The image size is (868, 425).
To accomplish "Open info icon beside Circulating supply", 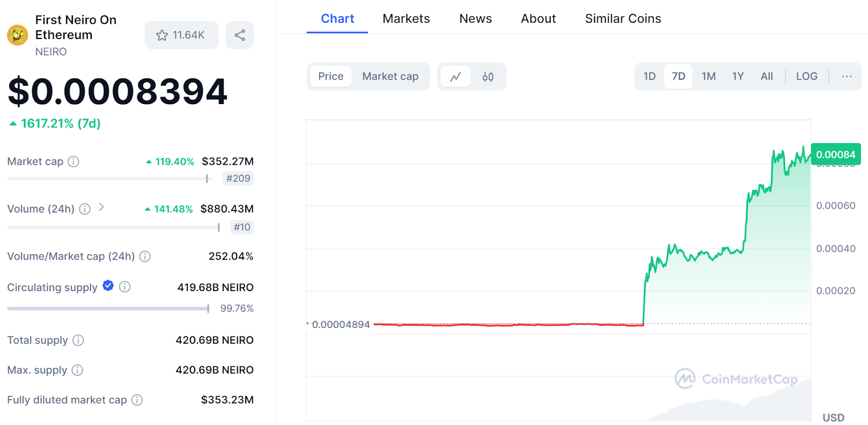I will click(125, 287).
